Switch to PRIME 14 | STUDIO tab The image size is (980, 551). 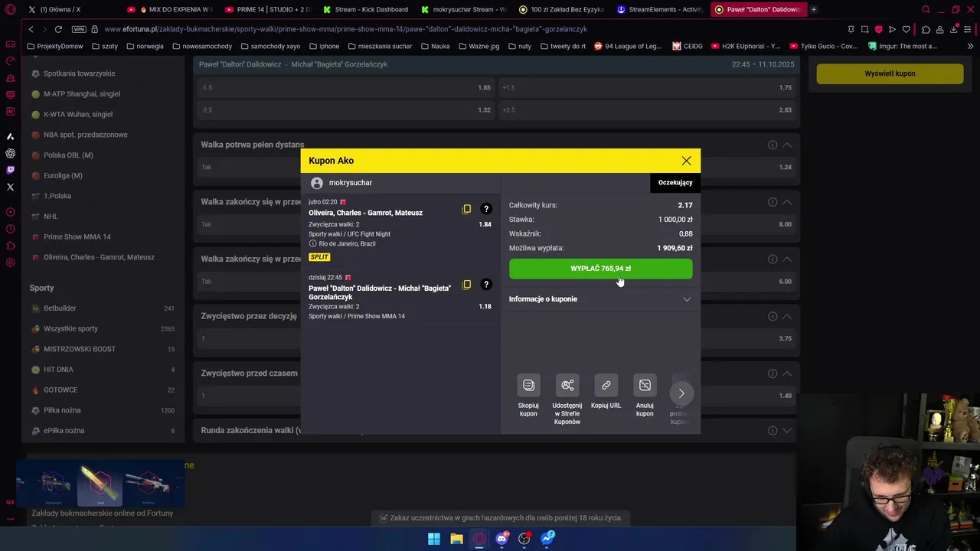click(x=267, y=10)
